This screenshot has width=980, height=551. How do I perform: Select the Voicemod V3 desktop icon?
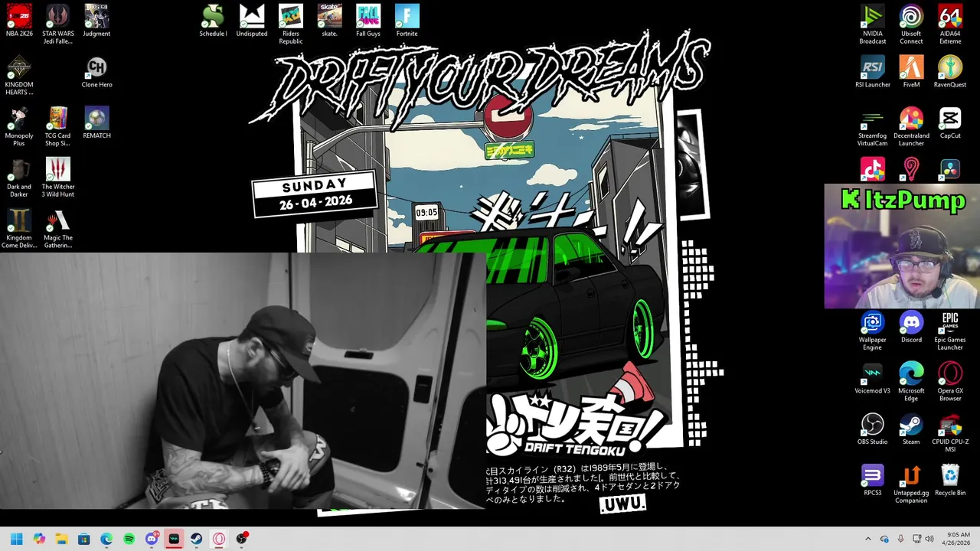(872, 378)
